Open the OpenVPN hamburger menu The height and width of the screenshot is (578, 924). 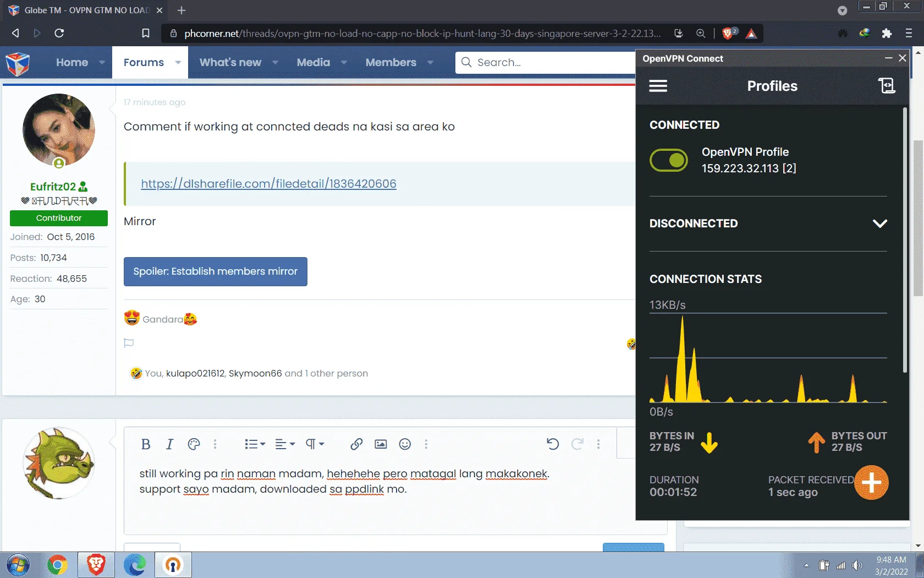click(658, 86)
